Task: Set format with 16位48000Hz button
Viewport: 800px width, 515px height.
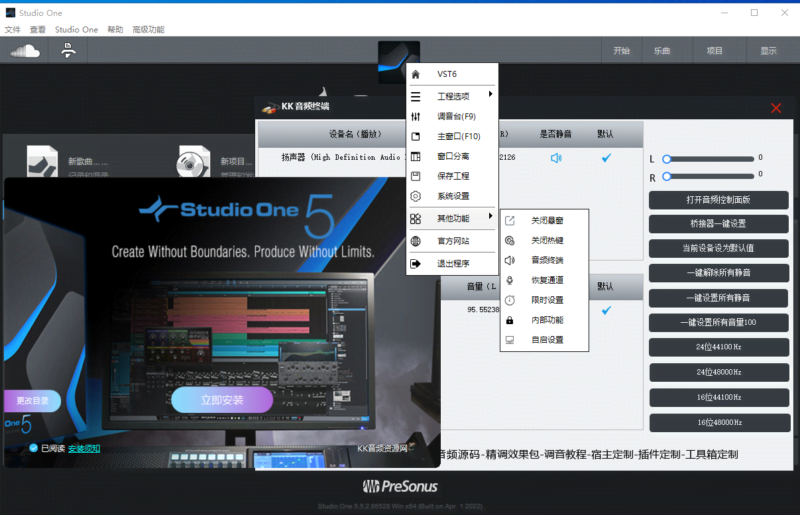Action: (719, 422)
